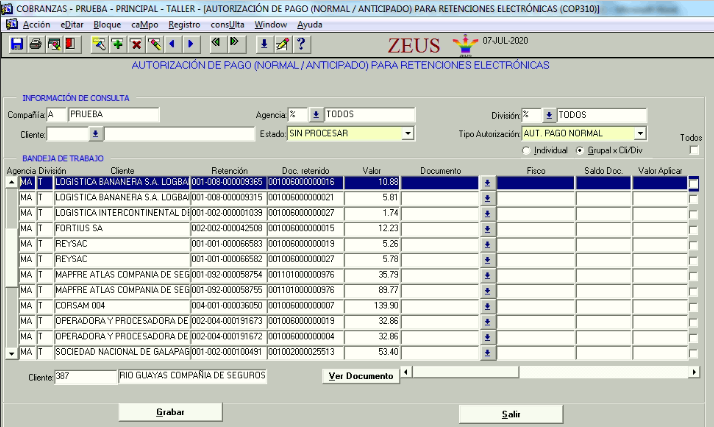Click the horizontal scrollbar right arrow
Image resolution: width=714 pixels, height=427 pixels.
click(694, 372)
